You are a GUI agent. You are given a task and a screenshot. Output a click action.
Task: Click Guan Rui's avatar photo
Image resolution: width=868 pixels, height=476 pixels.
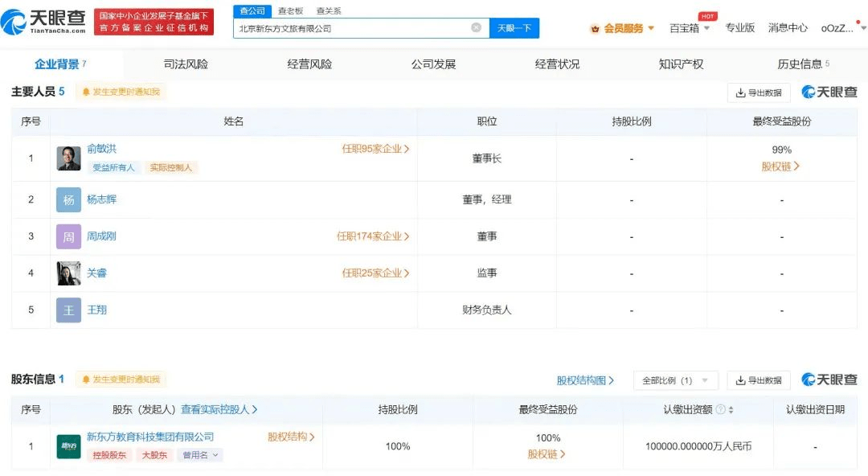pyautogui.click(x=68, y=273)
